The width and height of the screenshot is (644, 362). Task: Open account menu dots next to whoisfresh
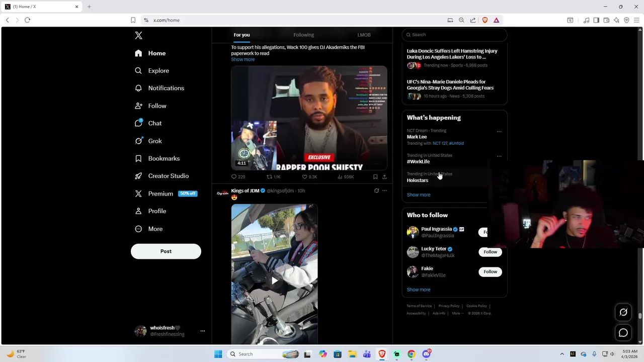coord(203,331)
